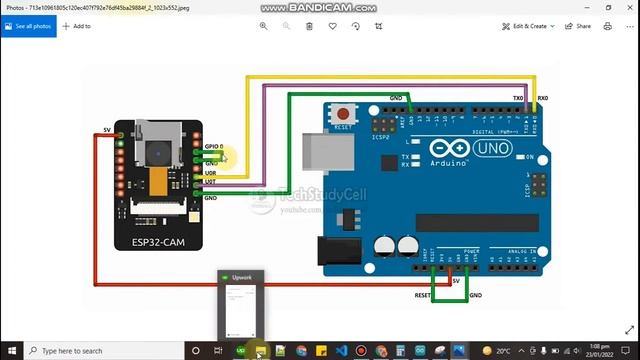
Task: Open the volume control in tray
Action: [577, 351]
